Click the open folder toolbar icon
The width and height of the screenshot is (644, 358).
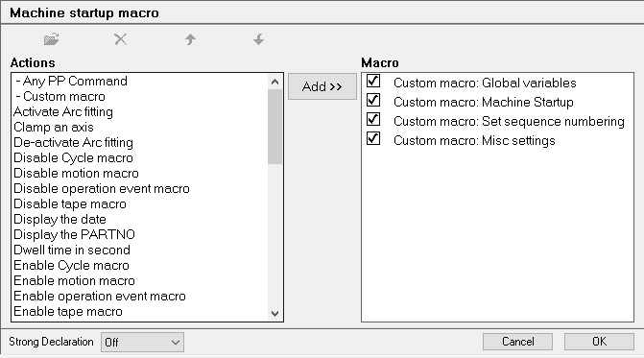point(51,39)
